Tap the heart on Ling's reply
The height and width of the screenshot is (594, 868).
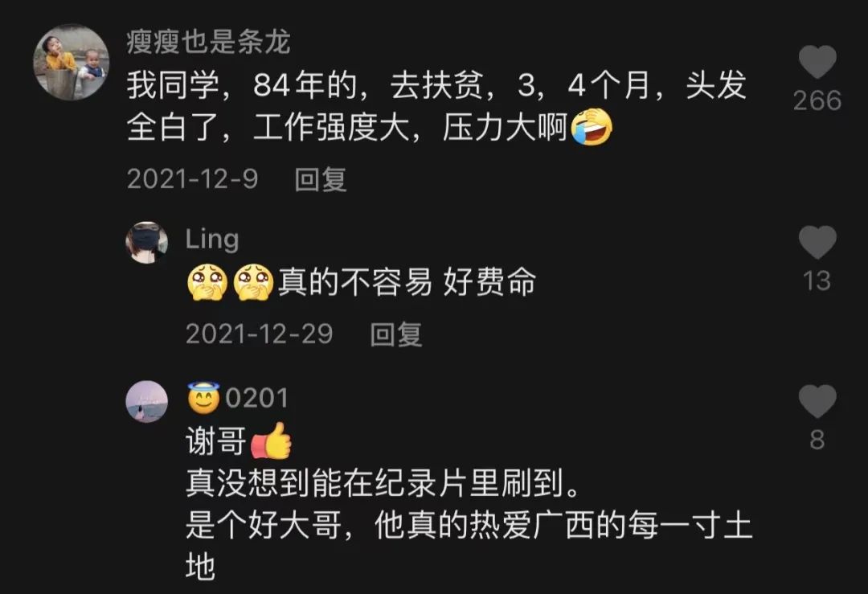point(817,242)
